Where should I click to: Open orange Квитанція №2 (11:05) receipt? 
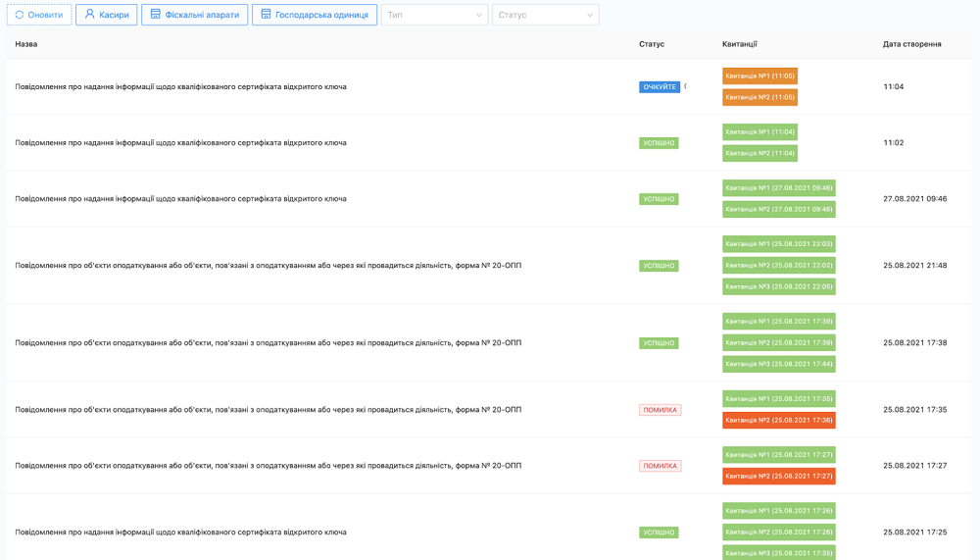[759, 97]
